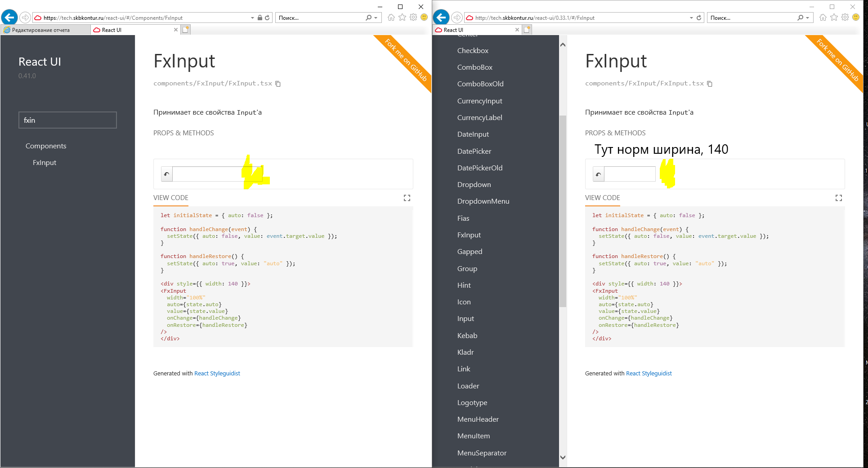Click sidebar scrollbar down arrow

coord(563,457)
